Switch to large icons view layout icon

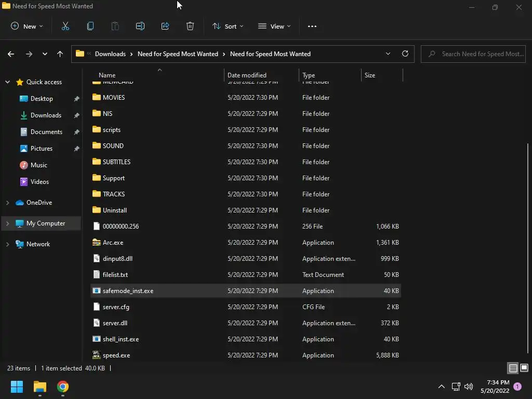(524, 368)
